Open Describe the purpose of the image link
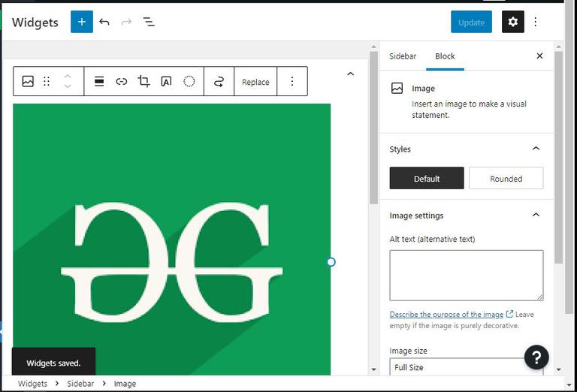 coord(446,315)
